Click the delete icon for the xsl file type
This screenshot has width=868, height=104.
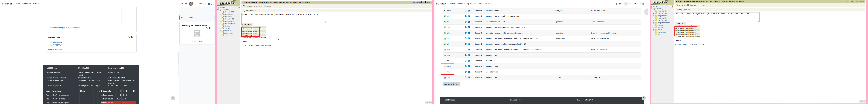point(469,61)
